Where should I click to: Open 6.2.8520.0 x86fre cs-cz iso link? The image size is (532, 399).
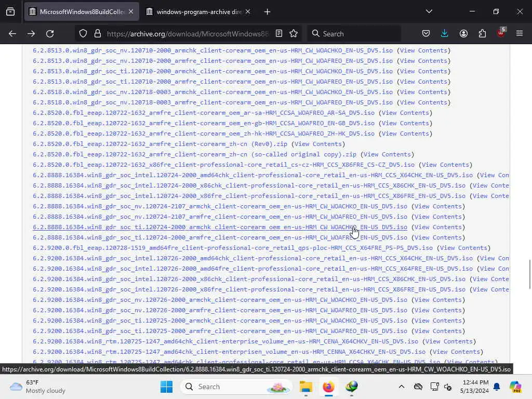(x=223, y=165)
